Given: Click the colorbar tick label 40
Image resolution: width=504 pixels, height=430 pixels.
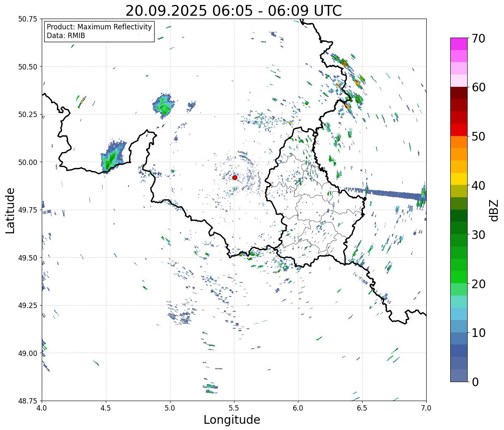Looking at the screenshot, I should 478,185.
